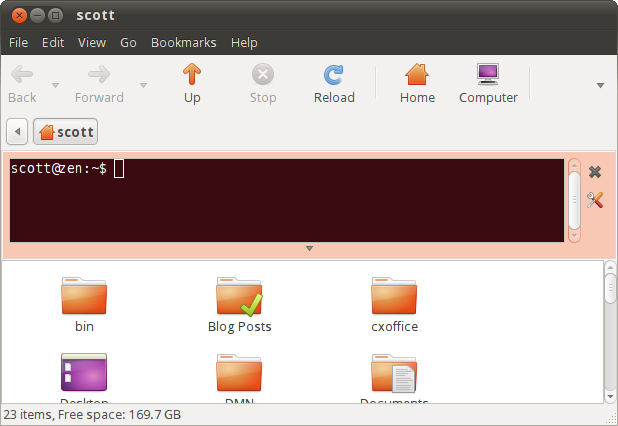Open the bin folder
Viewport: 618px width, 426px height.
coord(84,297)
